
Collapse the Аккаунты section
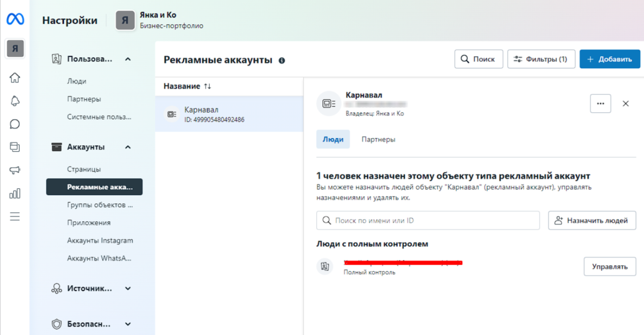(128, 147)
